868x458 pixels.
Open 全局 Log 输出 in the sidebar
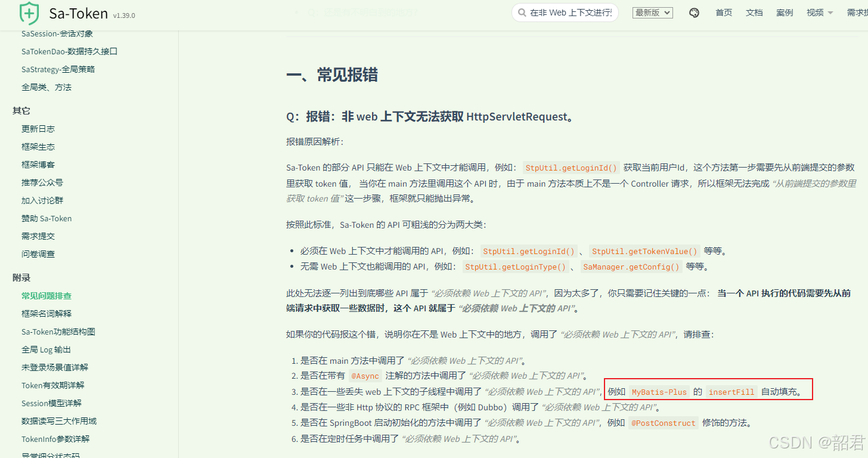pos(46,349)
